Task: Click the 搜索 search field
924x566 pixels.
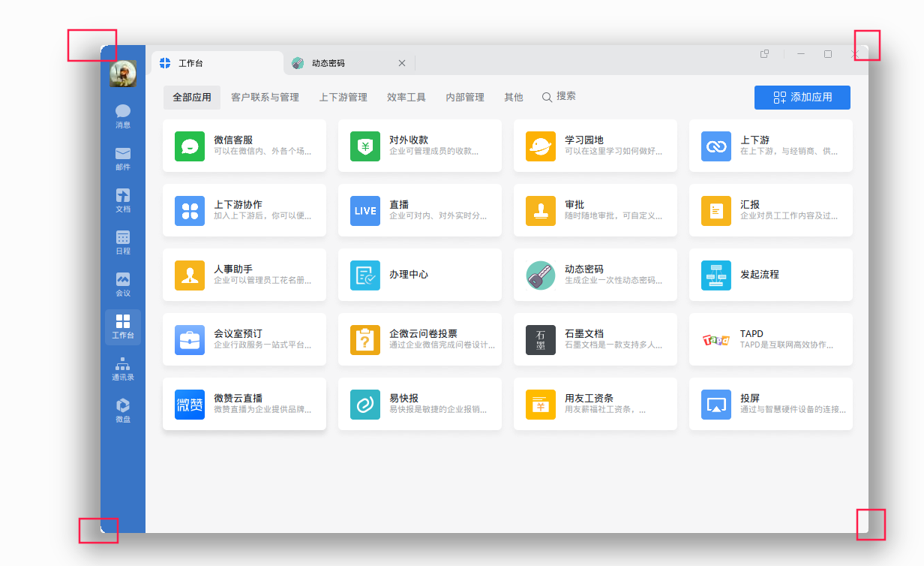Action: click(x=559, y=97)
